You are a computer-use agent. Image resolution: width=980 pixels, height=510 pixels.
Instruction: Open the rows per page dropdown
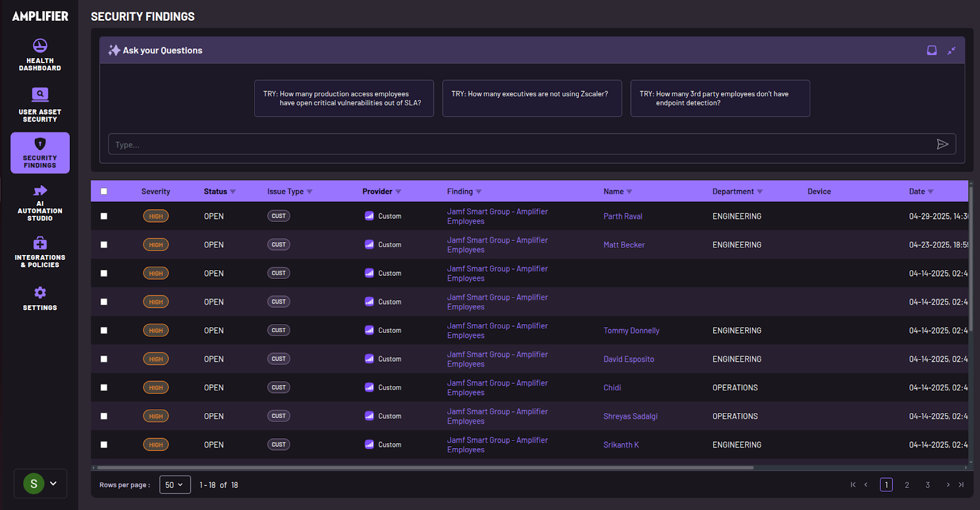point(175,485)
